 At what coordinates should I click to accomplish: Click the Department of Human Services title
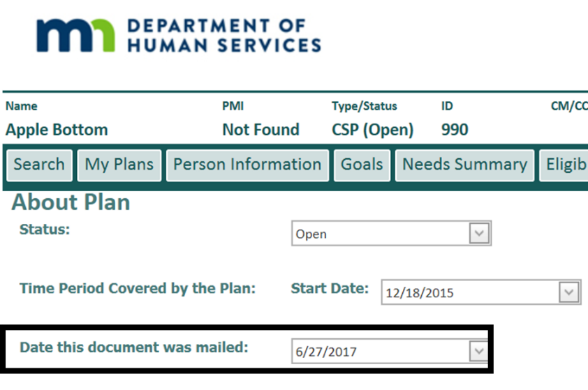[223, 36]
